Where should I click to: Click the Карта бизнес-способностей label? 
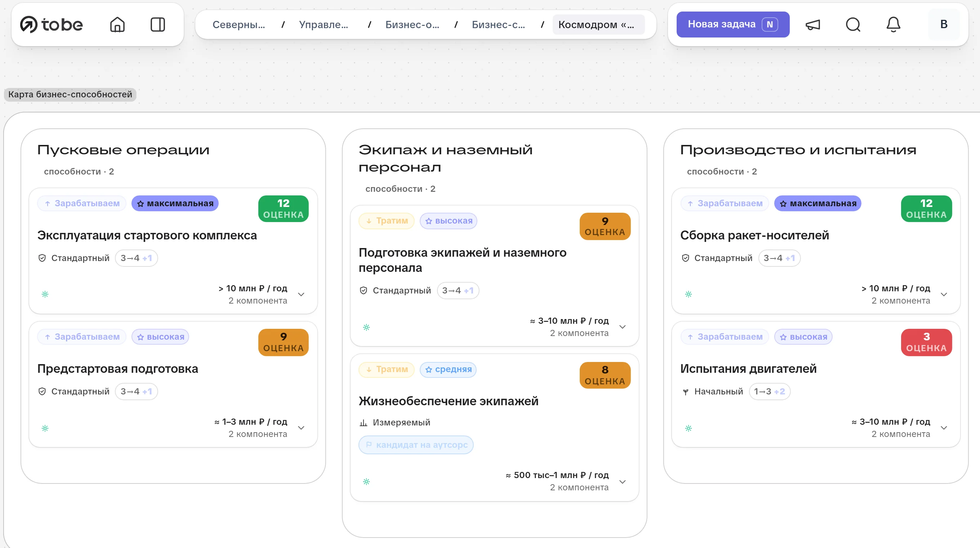70,94
